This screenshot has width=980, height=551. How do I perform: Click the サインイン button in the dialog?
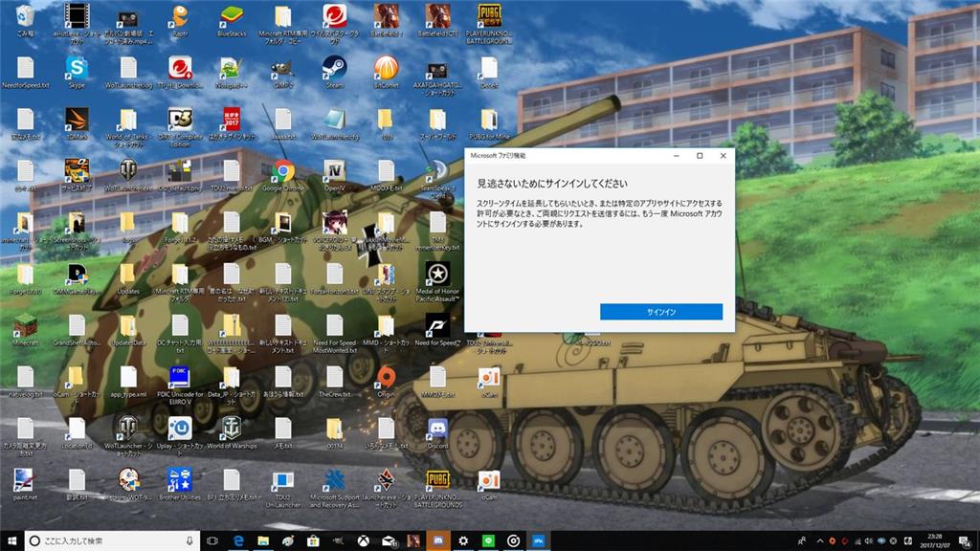pyautogui.click(x=661, y=312)
